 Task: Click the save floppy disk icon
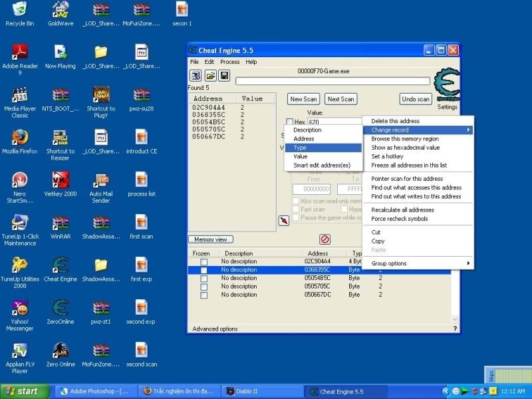tap(224, 76)
